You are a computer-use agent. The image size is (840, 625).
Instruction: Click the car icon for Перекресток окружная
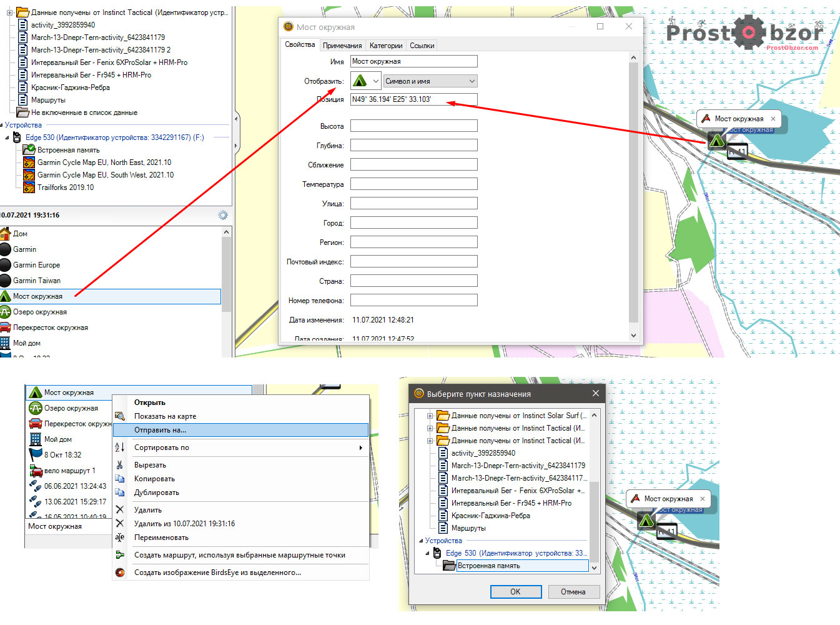(6, 327)
